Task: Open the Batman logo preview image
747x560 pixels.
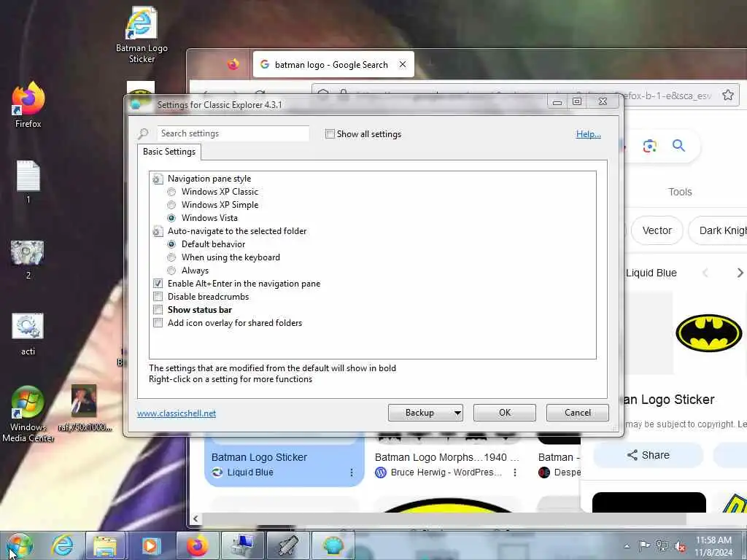Action: (x=709, y=332)
